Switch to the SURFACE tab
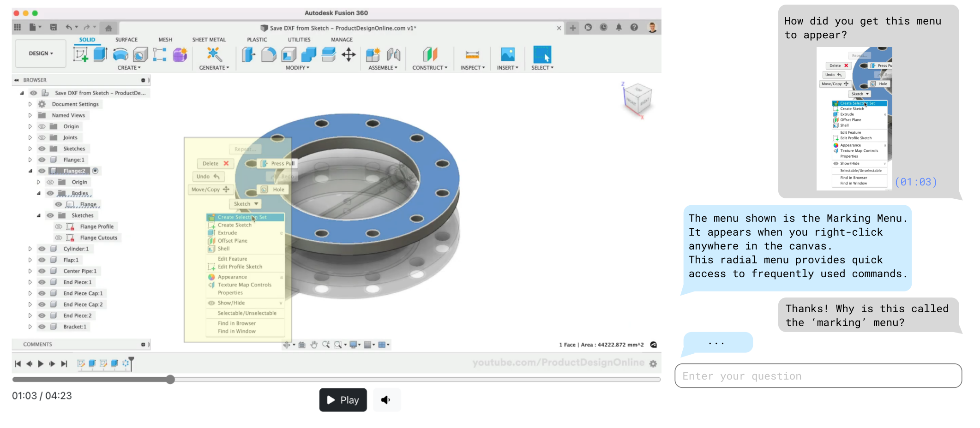This screenshot has height=428, width=980. (x=126, y=40)
